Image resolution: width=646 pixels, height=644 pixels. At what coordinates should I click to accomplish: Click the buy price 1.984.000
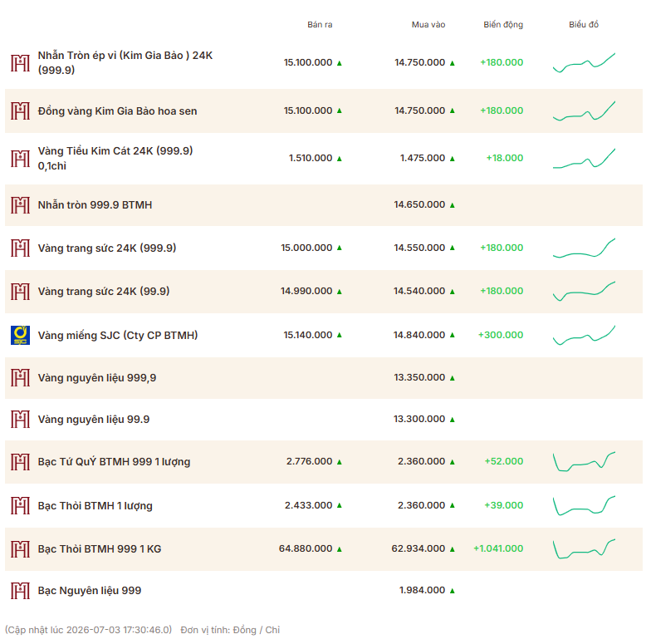tap(422, 590)
